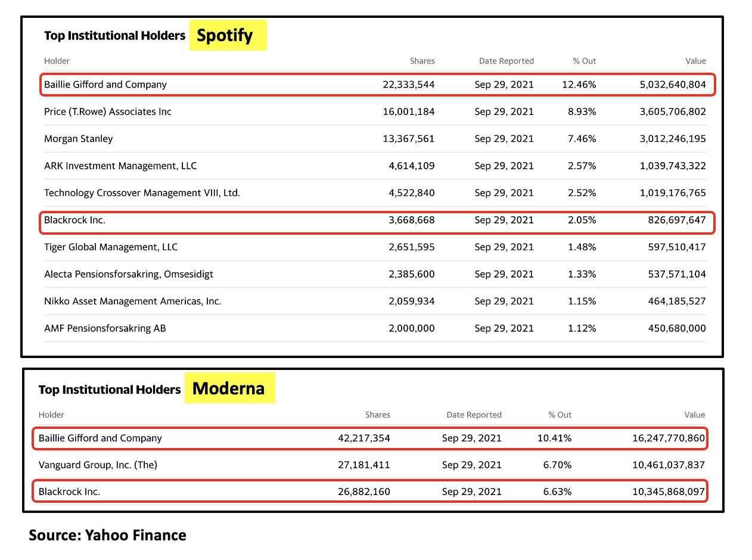Click the Spotify yellow highlighted label
The width and height of the screenshot is (752, 560).
(x=228, y=35)
